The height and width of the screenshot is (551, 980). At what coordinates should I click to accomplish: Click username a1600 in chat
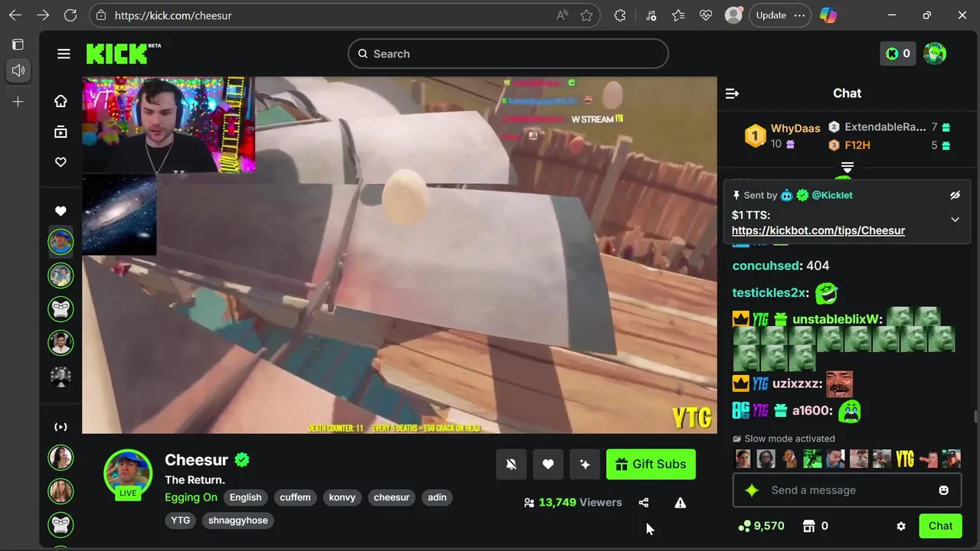[x=812, y=411]
